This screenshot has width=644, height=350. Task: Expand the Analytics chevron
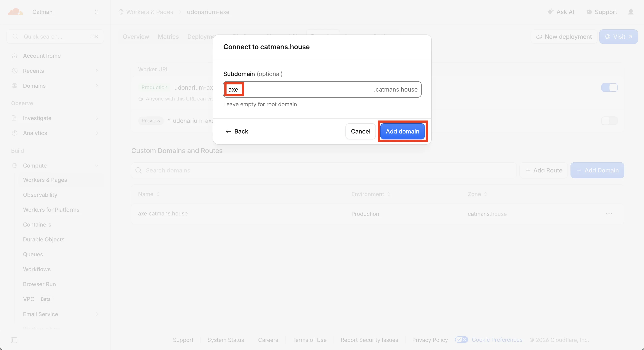tap(97, 133)
